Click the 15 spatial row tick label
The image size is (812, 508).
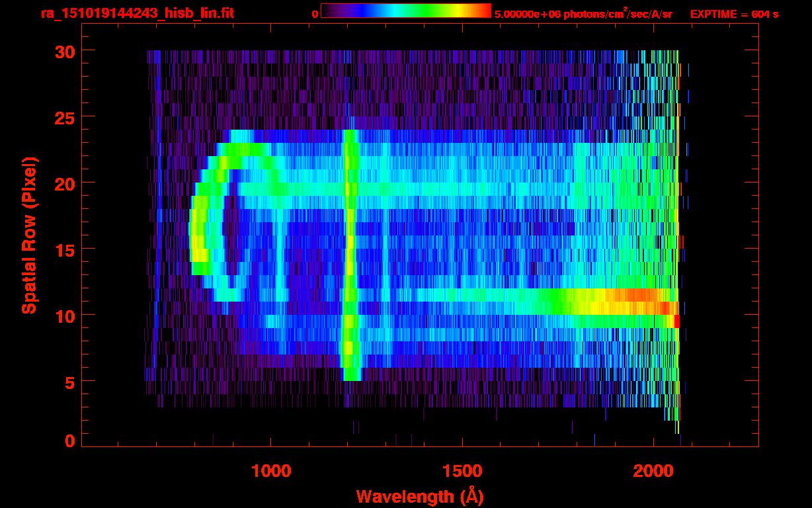(65, 249)
